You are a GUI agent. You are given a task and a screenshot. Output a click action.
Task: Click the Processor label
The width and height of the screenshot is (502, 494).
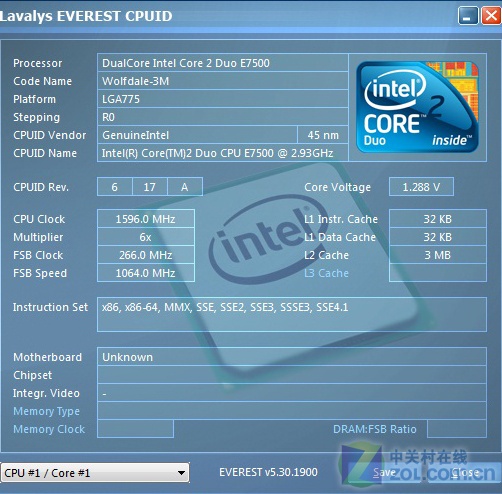(x=38, y=63)
